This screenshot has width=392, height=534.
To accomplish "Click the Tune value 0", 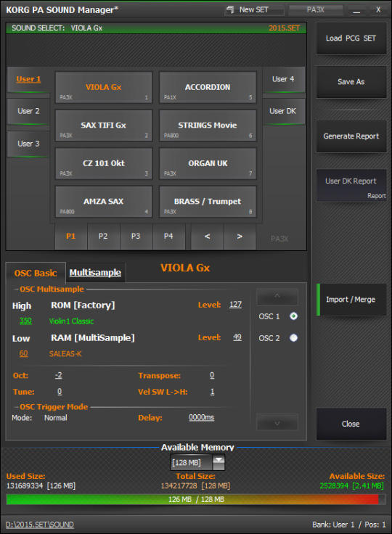I will coord(60,392).
